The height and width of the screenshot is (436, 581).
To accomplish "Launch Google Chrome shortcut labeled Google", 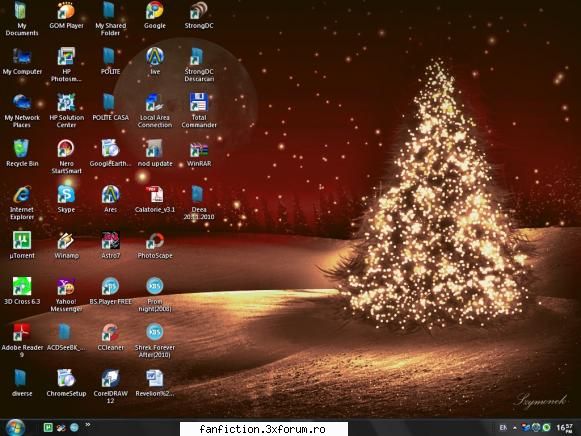I will coord(155,10).
